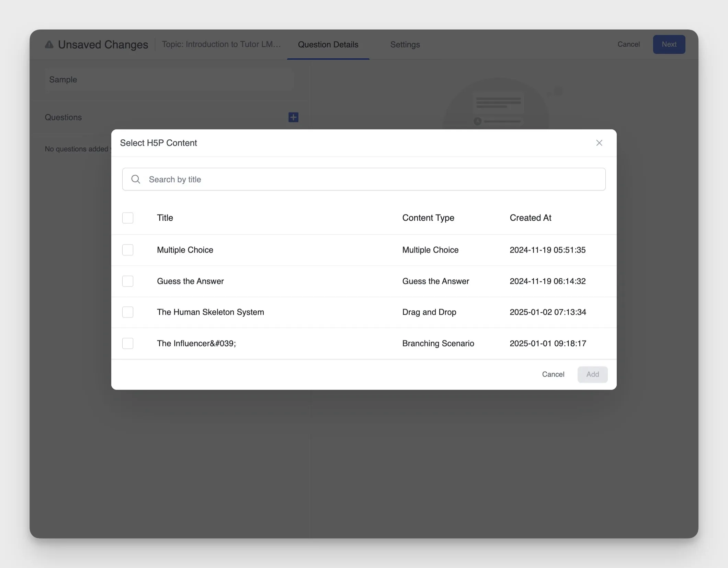Screen dimensions: 728x568
Task: Click the Guess the Answer content type cell
Action: click(435, 281)
